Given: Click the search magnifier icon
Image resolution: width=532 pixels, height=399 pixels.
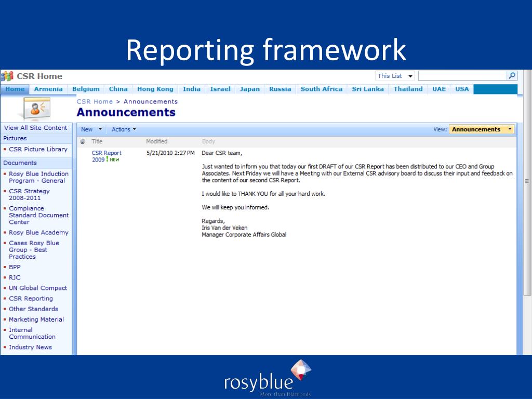Looking at the screenshot, I should tap(512, 76).
